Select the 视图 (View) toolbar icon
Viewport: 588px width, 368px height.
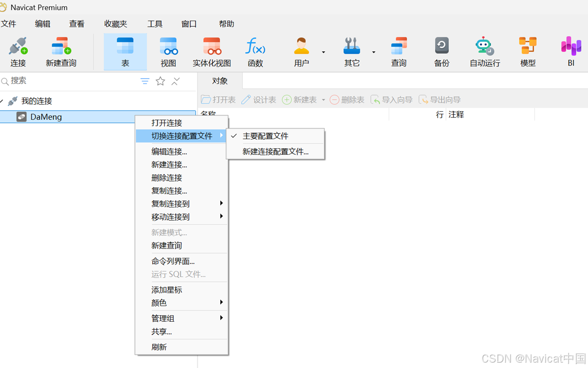click(x=168, y=52)
